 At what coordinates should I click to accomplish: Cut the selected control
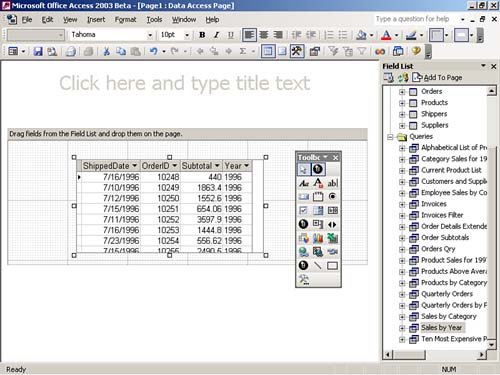pos(107,51)
